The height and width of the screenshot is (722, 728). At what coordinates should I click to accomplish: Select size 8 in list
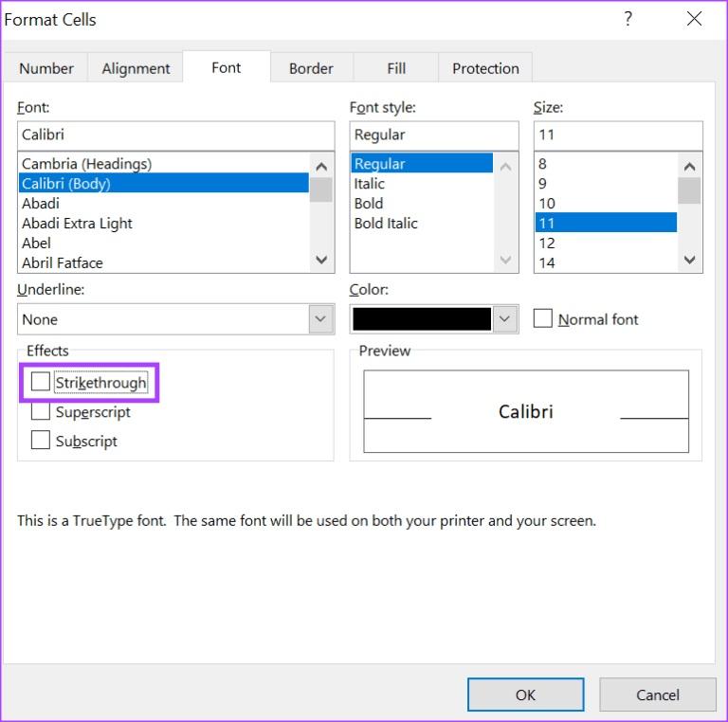pyautogui.click(x=606, y=163)
